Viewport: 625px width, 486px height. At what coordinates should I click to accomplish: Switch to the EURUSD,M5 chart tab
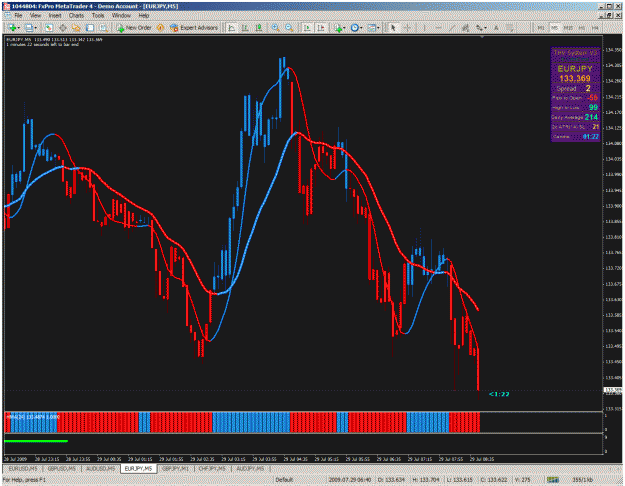(23, 468)
